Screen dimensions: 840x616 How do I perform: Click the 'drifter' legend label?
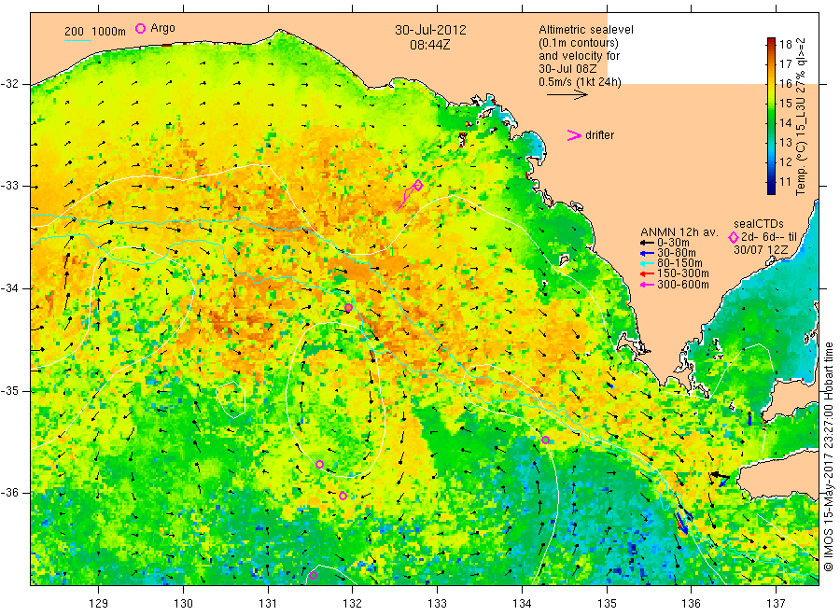coord(599,135)
